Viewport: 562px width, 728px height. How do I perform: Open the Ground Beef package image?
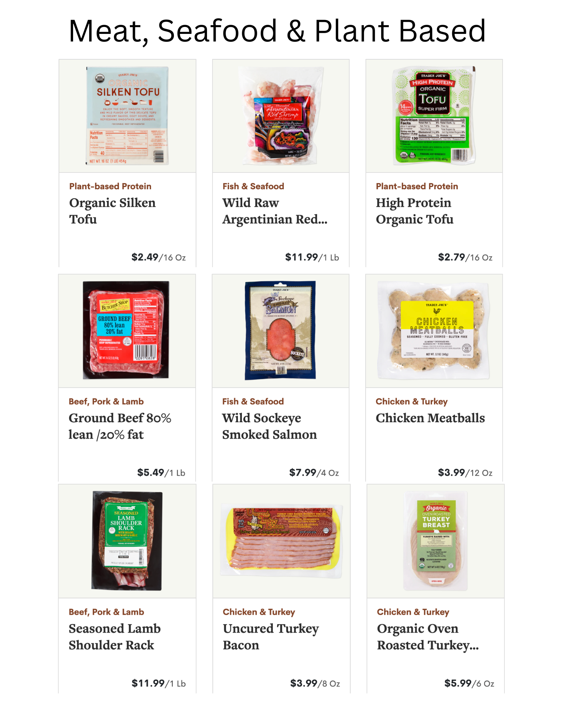[x=126, y=330]
